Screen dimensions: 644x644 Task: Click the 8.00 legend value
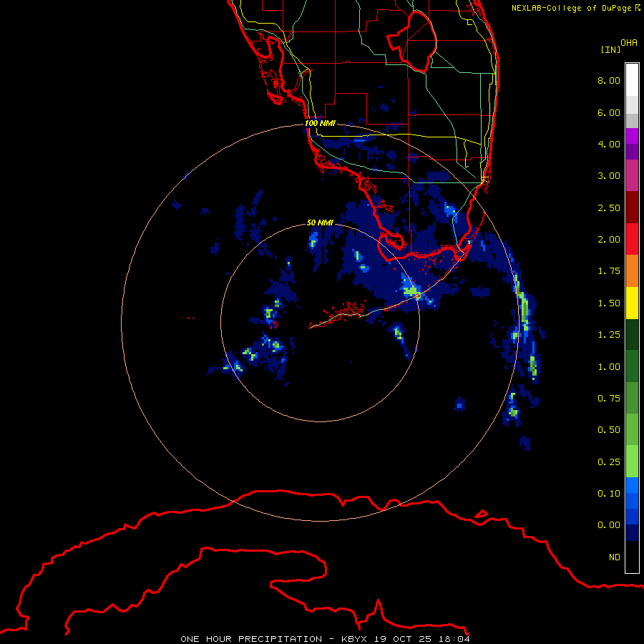(x=609, y=80)
